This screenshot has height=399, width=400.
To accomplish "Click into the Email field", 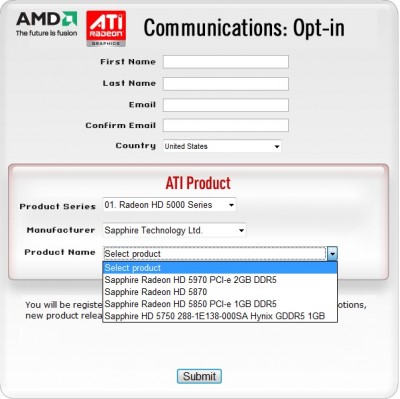I will (x=226, y=105).
